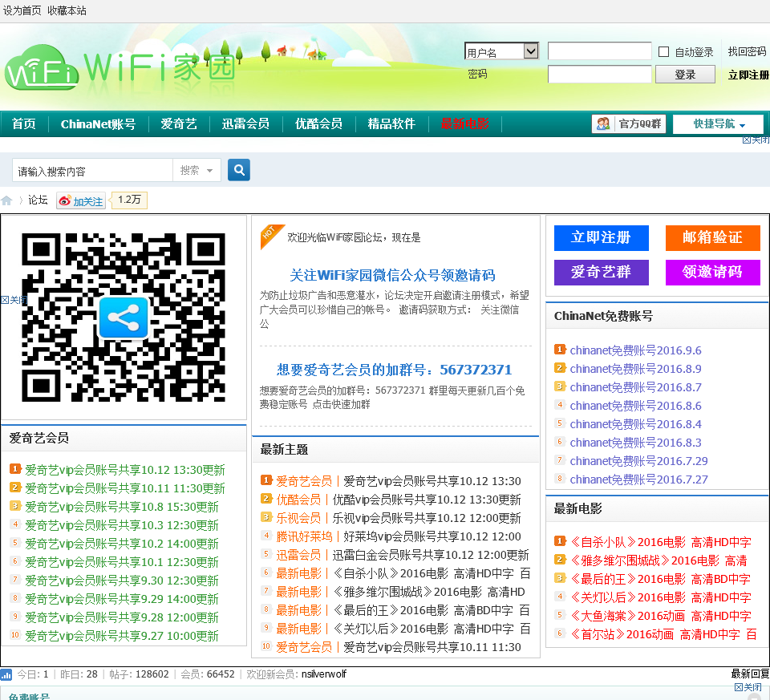Close the bottom right panel with 关闭
The height and width of the screenshot is (700, 770).
(748, 686)
